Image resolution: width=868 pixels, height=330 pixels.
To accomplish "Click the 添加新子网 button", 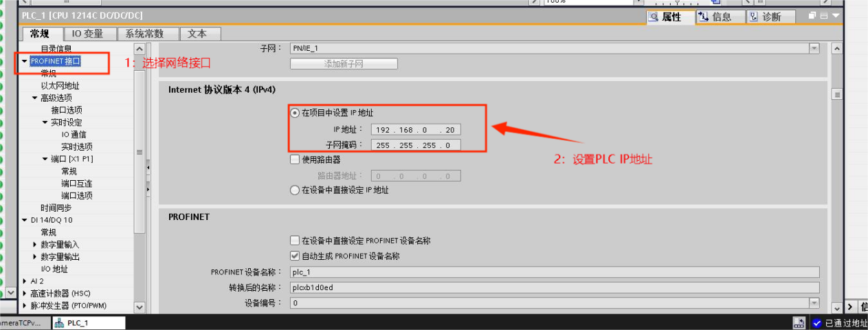I will pos(344,64).
